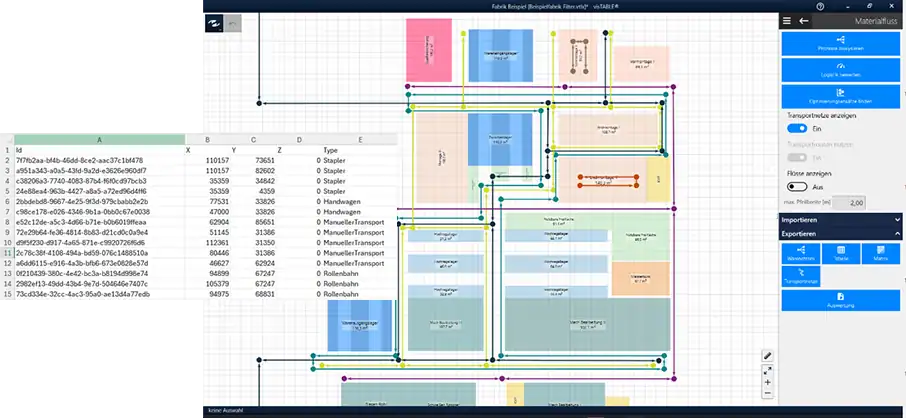906x418 pixels.
Task: Turn on Flüsse anzeigen toggle
Action: coord(797,187)
